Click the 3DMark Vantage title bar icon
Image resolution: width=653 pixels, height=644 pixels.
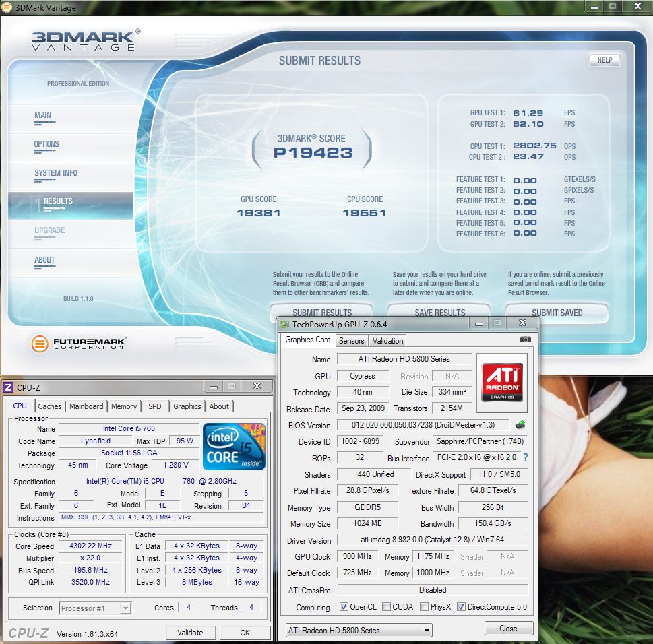click(7, 8)
